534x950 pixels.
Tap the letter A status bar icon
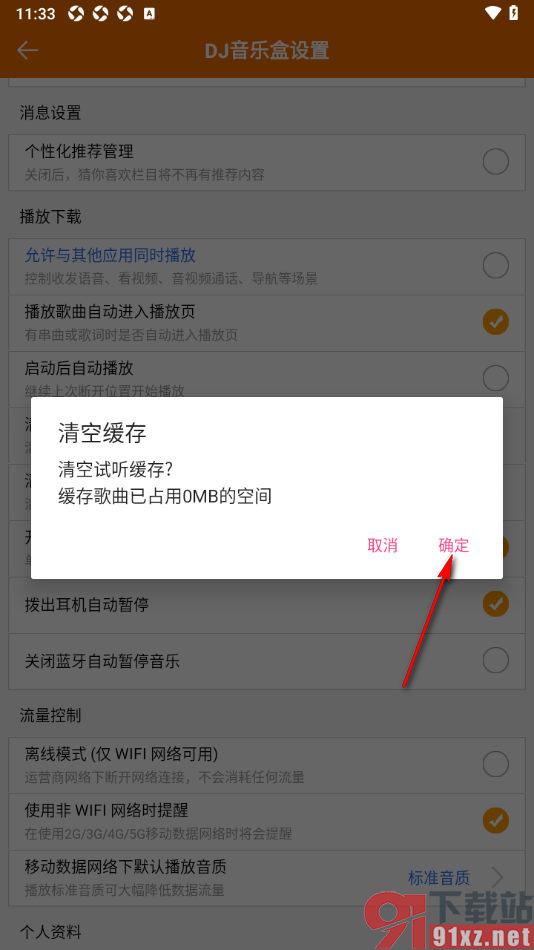[149, 13]
